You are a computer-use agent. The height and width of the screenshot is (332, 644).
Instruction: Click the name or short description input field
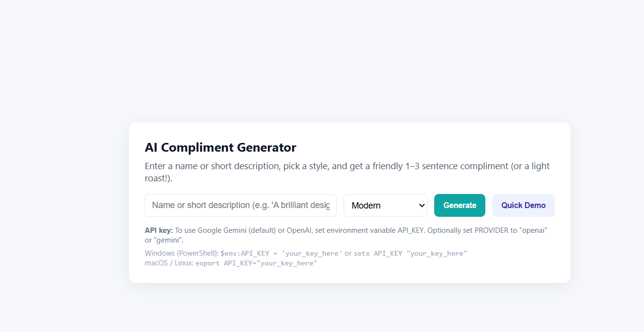[x=240, y=205]
